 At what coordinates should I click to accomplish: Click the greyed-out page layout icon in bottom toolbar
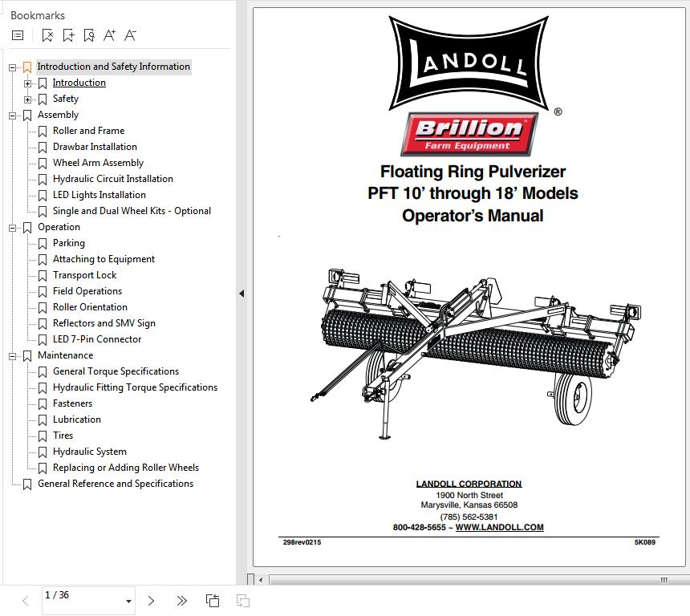[x=243, y=601]
